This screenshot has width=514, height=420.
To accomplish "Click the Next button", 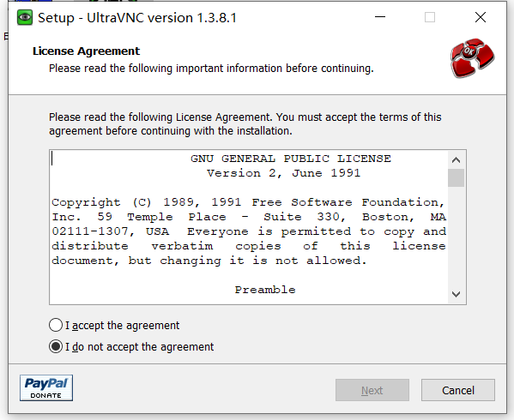I will click(x=372, y=390).
